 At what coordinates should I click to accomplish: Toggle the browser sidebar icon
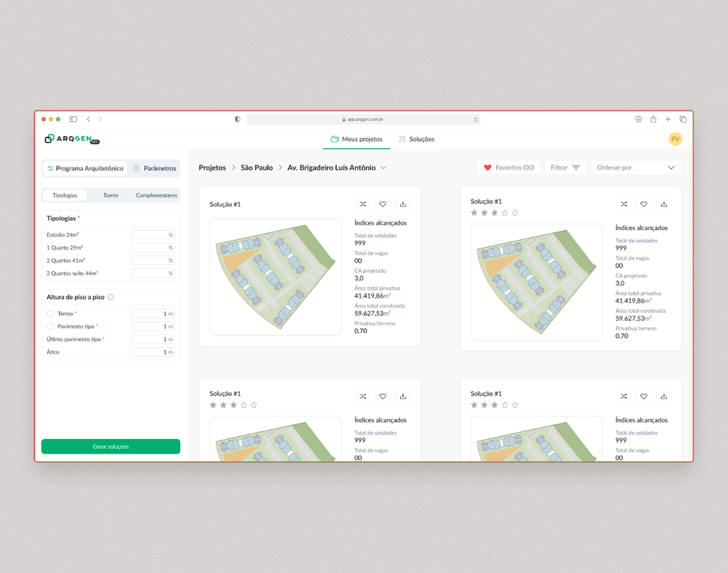pyautogui.click(x=73, y=119)
